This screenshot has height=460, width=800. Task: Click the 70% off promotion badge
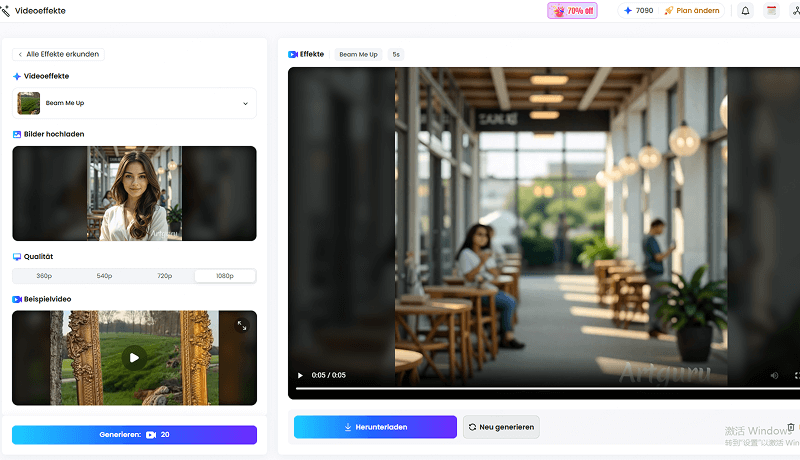click(572, 11)
